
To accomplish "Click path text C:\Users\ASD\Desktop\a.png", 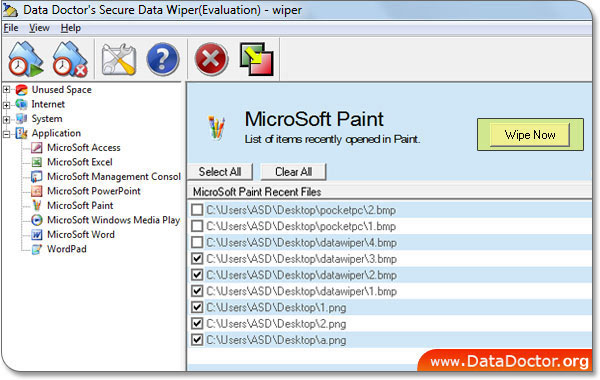I will pyautogui.click(x=276, y=340).
